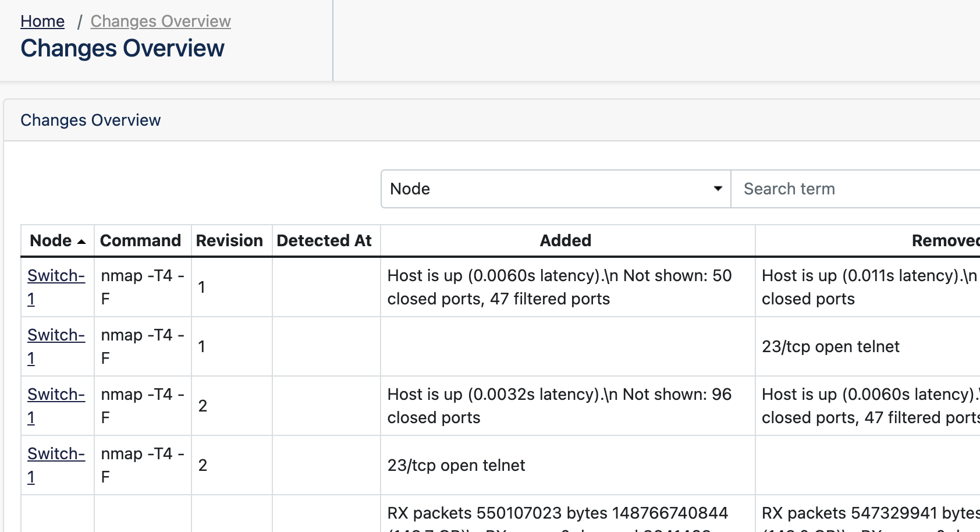
Task: Open Switch-1 link in row adding 23/tcp telnet
Action: pos(56,465)
